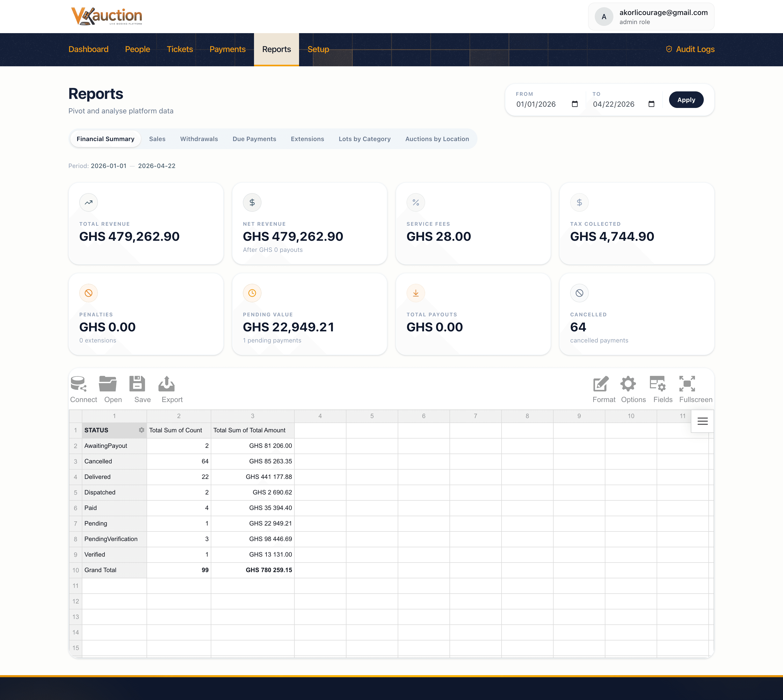
Task: Click the GHS 441 177.88 cell
Action: pyautogui.click(x=253, y=477)
